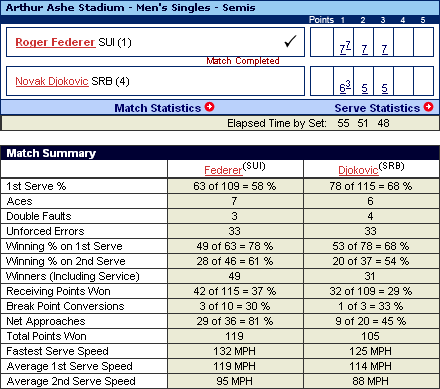The height and width of the screenshot is (389, 440).
Task: Click Djokovic's 114 MPH average serve
Action: (370, 366)
